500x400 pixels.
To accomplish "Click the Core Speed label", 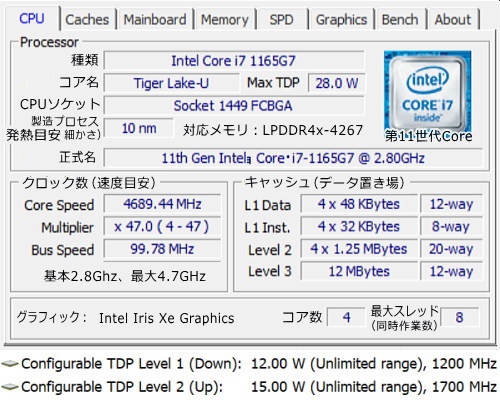I will 59,205.
